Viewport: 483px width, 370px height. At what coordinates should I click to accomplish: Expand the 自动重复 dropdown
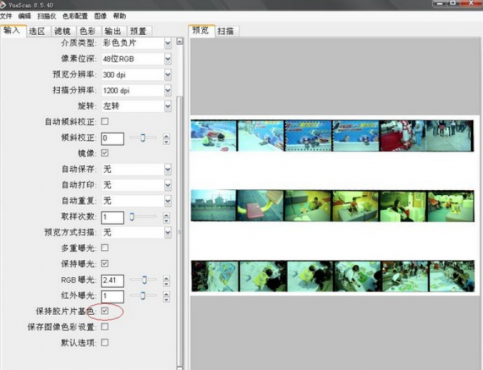pos(168,201)
